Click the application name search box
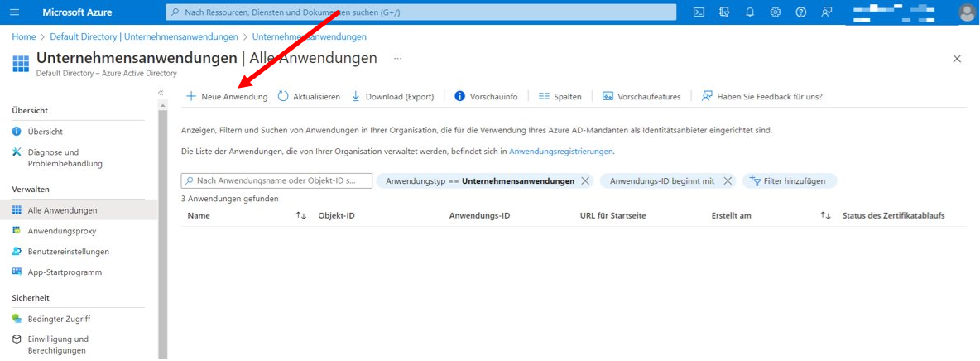 [x=276, y=180]
